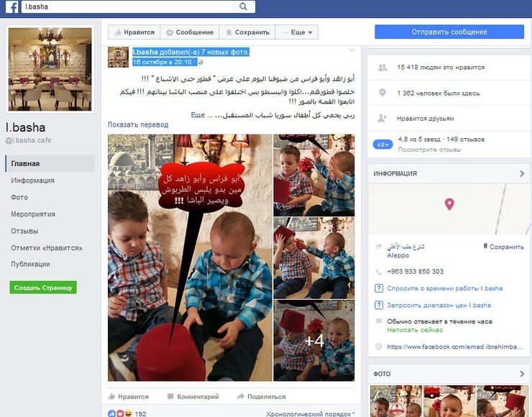
Task: Toggle Сохранить bookmark next to address
Action: pos(503,247)
